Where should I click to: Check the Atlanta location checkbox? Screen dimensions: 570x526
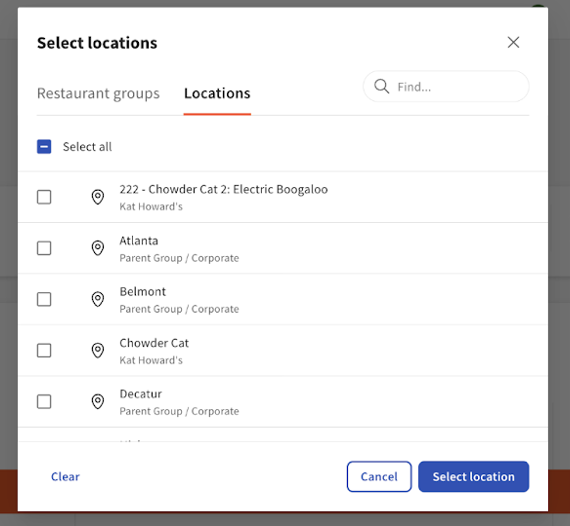[44, 248]
